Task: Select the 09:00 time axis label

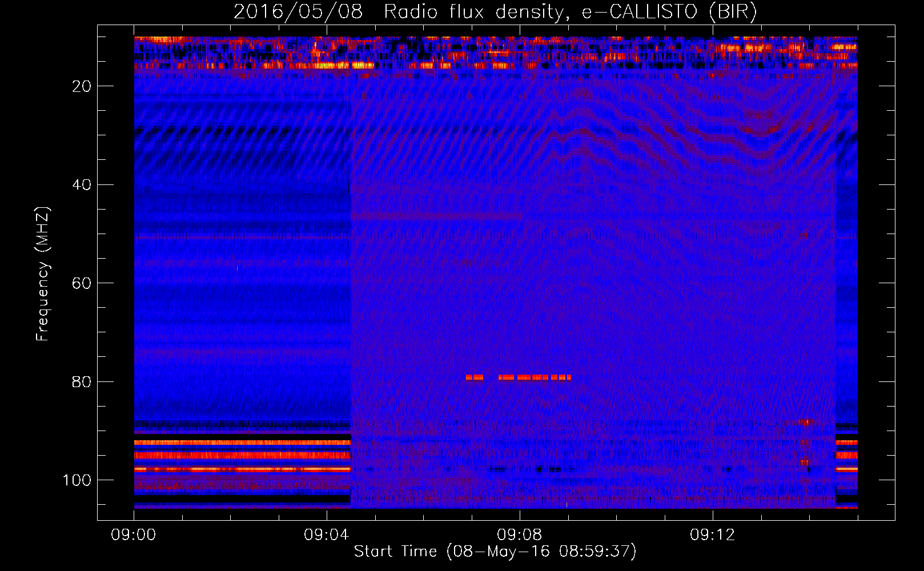Action: tap(134, 535)
